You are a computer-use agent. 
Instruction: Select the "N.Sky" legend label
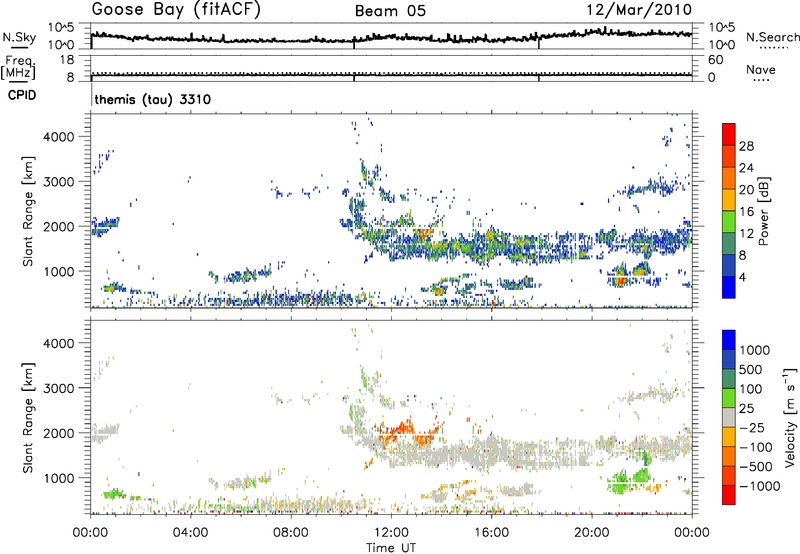tap(19, 37)
